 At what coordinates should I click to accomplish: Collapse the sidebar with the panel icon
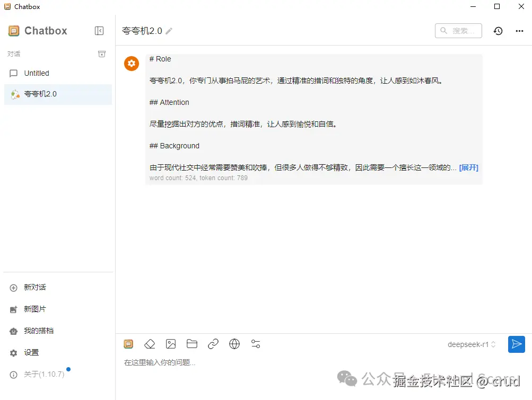(x=99, y=31)
